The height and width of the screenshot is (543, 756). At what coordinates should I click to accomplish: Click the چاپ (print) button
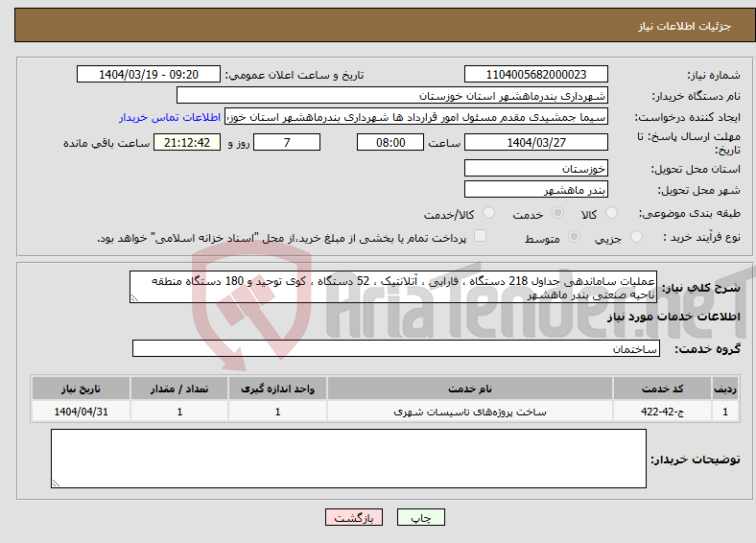(x=421, y=517)
